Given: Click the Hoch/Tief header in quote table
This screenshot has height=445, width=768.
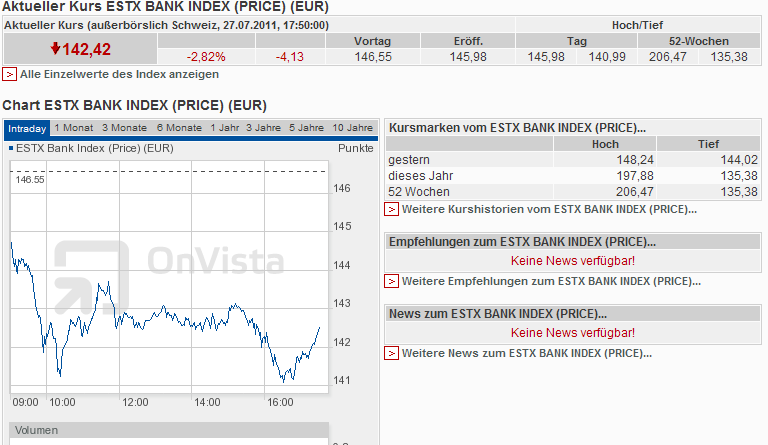Looking at the screenshot, I should [x=637, y=25].
